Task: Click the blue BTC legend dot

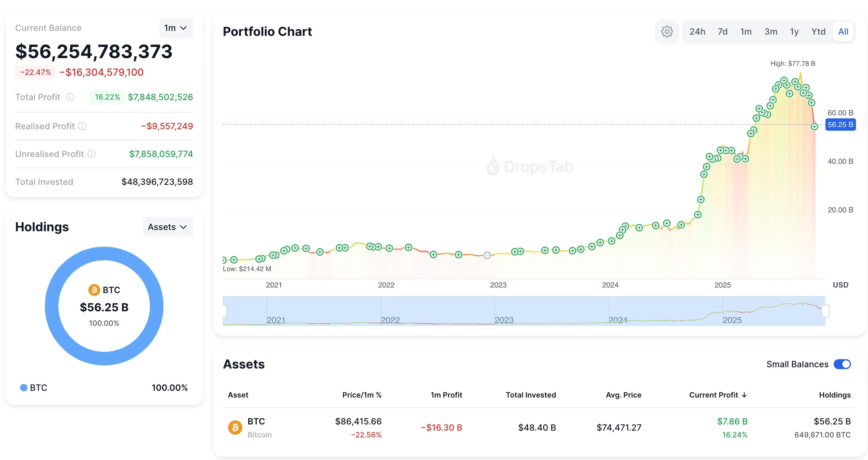Action: point(23,388)
